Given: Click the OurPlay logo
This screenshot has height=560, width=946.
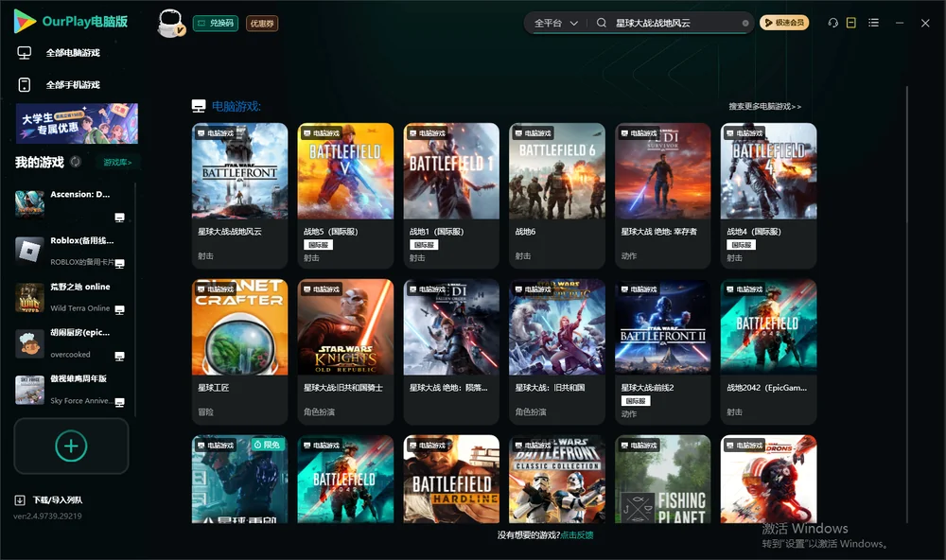Looking at the screenshot, I should (x=71, y=22).
